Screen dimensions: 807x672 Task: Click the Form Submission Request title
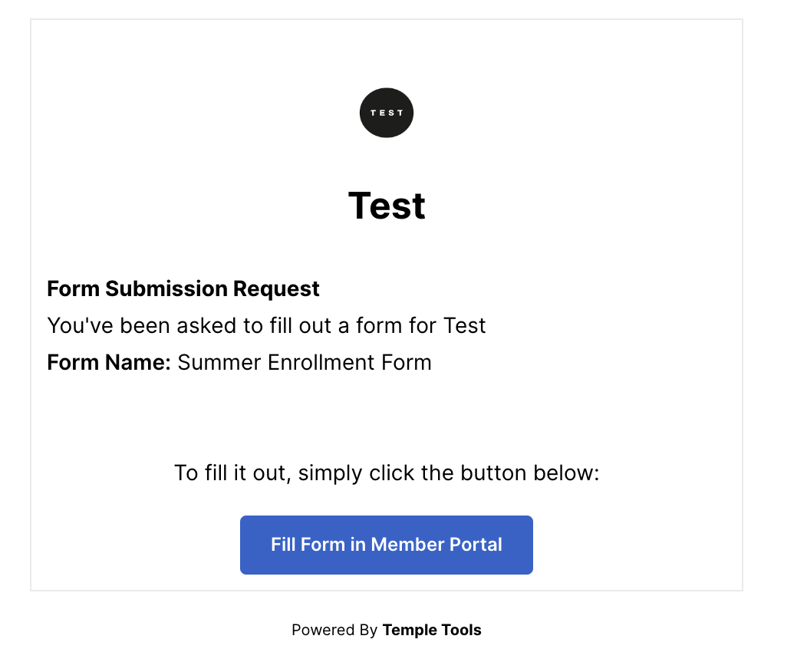pyautogui.click(x=183, y=288)
